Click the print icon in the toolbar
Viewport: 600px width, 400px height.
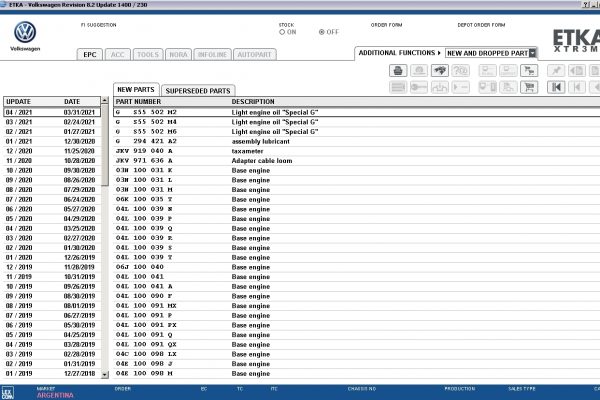(x=398, y=70)
